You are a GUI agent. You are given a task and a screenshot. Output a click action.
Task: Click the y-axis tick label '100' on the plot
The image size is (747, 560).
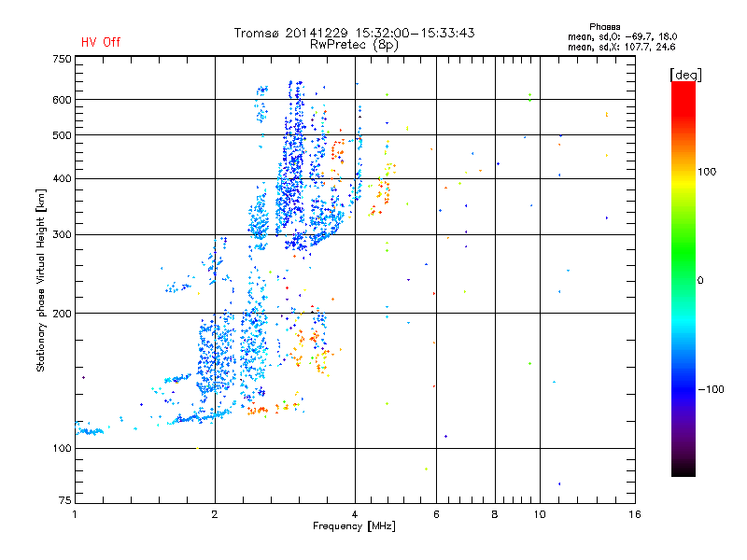[x=62, y=448]
